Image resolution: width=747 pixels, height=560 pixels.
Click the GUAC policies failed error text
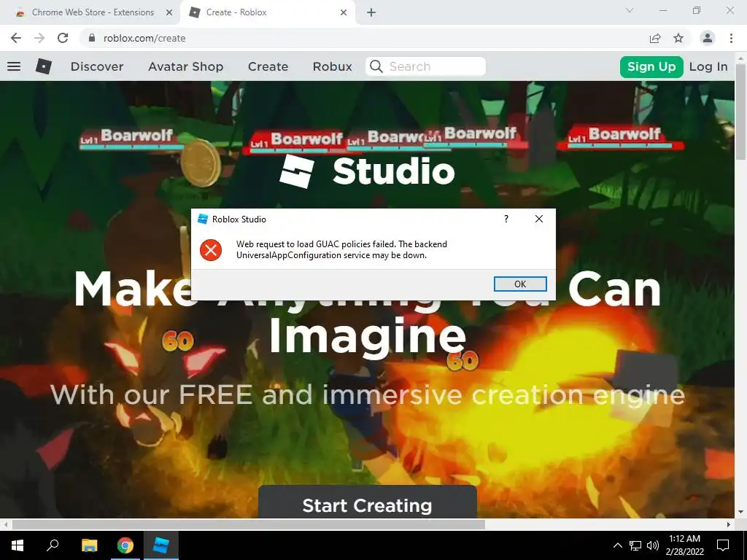[341, 249]
